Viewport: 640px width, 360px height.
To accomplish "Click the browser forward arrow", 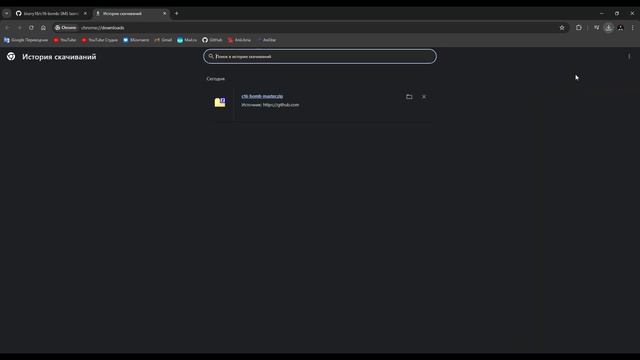I will pos(19,28).
